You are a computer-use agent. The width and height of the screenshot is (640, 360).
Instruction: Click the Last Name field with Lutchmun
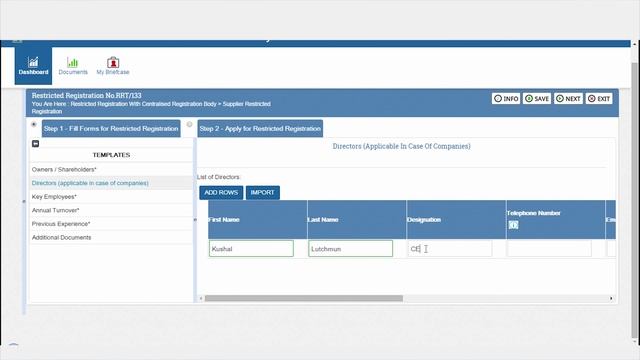coord(351,249)
